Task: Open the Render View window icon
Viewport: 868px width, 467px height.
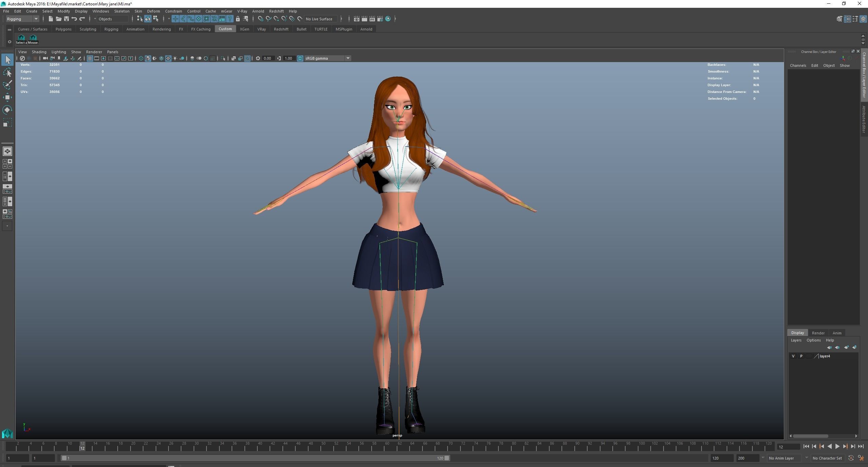Action: tap(356, 19)
